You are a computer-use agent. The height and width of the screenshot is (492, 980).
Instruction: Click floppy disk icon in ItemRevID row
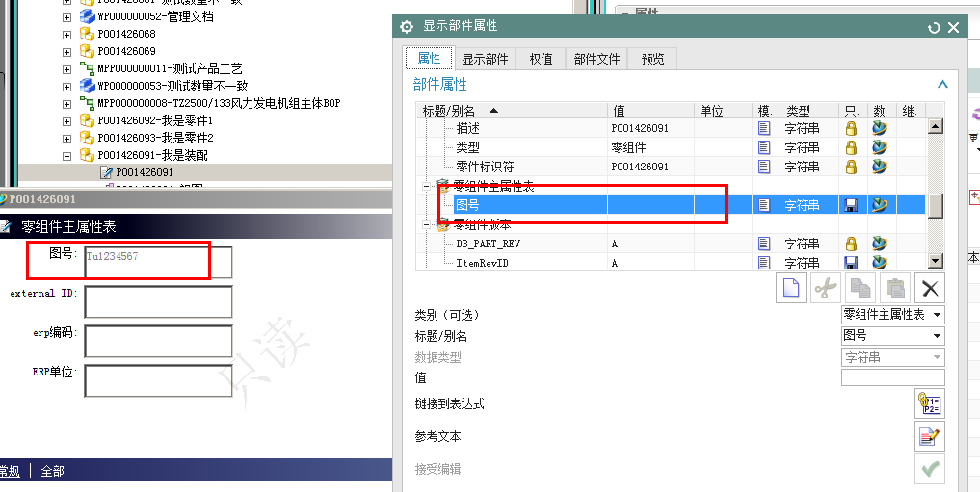click(x=851, y=262)
